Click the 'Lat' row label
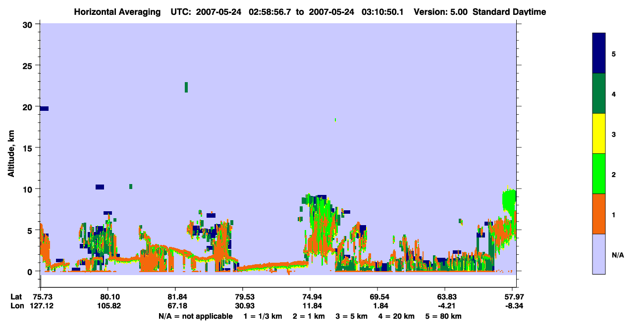Screen dimensions: 644x330 click(x=16, y=297)
